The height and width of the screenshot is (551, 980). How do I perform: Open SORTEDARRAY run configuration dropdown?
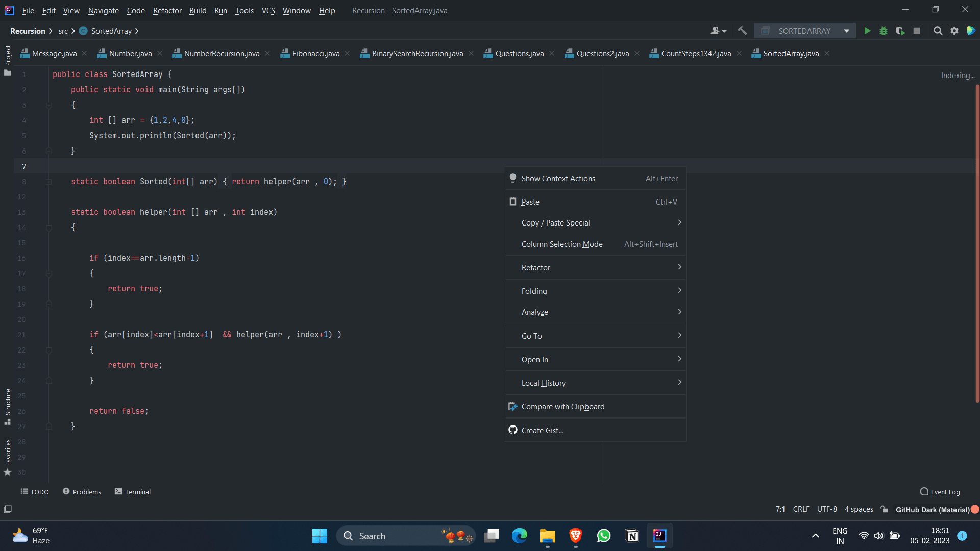[804, 31]
